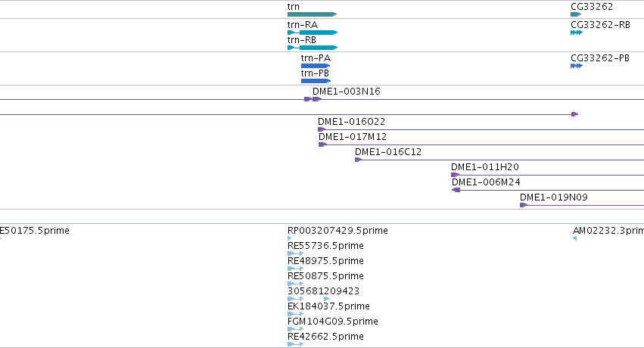Select the CG33262-RB transcript arrows
Image resolution: width=644 pixels, height=348 pixels.
577,33
